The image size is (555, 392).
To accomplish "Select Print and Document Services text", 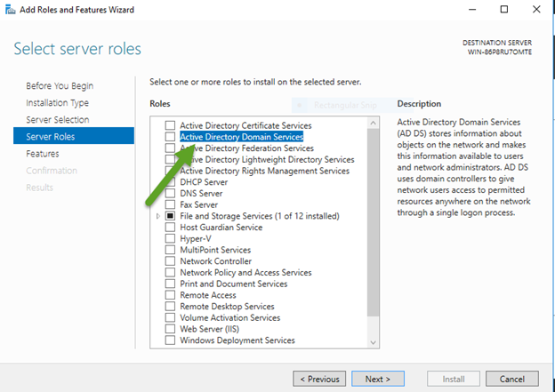I will point(234,284).
